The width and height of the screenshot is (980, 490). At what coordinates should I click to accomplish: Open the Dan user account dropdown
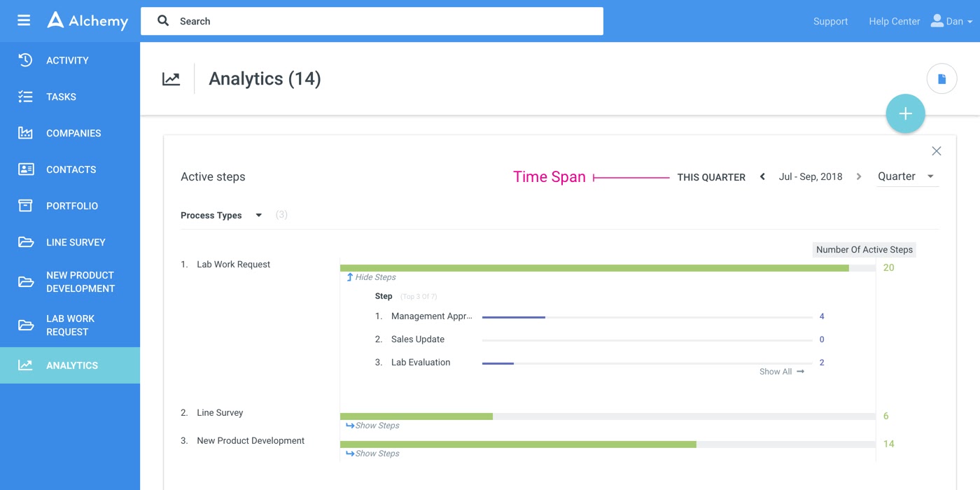tap(951, 21)
